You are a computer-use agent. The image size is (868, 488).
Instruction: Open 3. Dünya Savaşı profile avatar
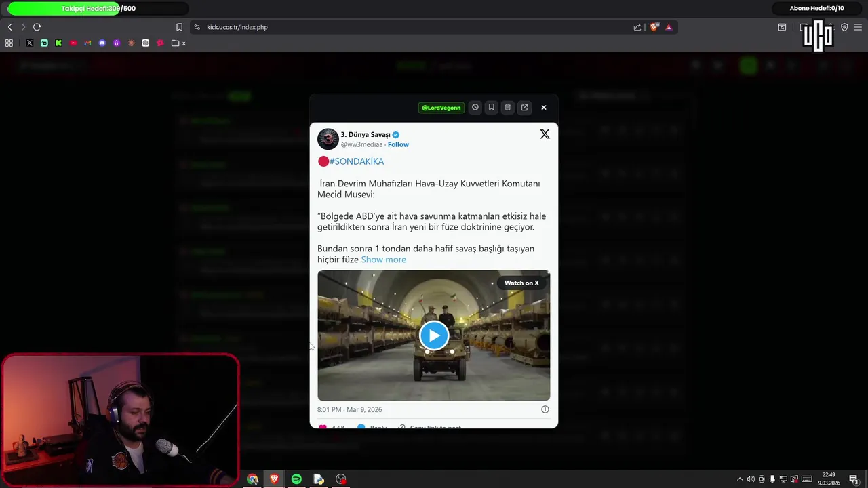(x=328, y=139)
